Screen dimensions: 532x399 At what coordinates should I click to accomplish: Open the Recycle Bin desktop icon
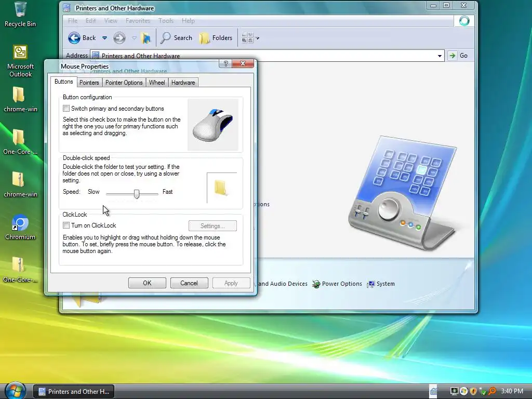pos(20,14)
